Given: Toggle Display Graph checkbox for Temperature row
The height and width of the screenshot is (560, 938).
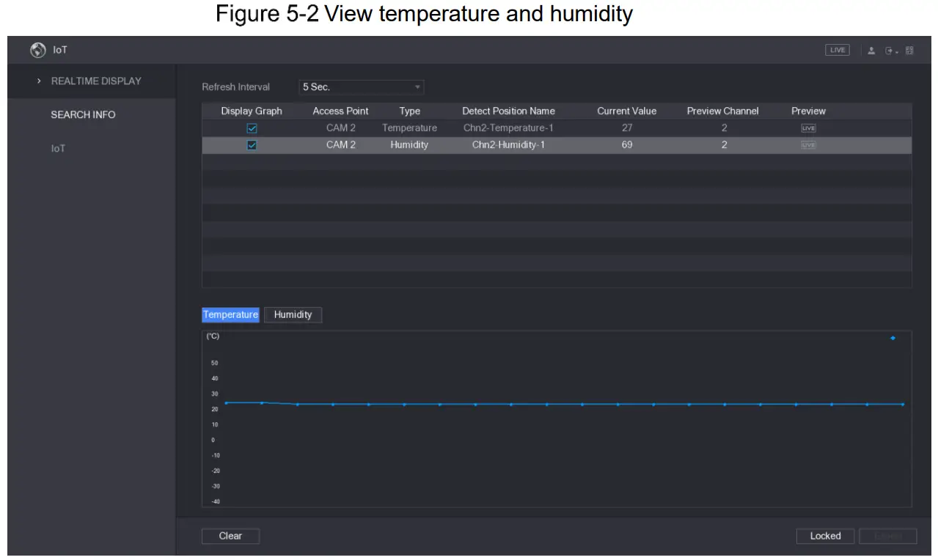Looking at the screenshot, I should [x=252, y=128].
